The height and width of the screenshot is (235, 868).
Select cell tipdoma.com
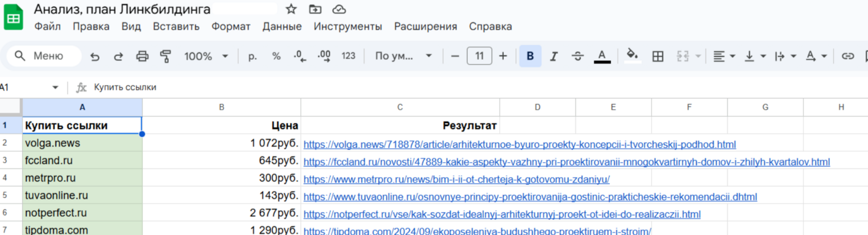(82, 229)
